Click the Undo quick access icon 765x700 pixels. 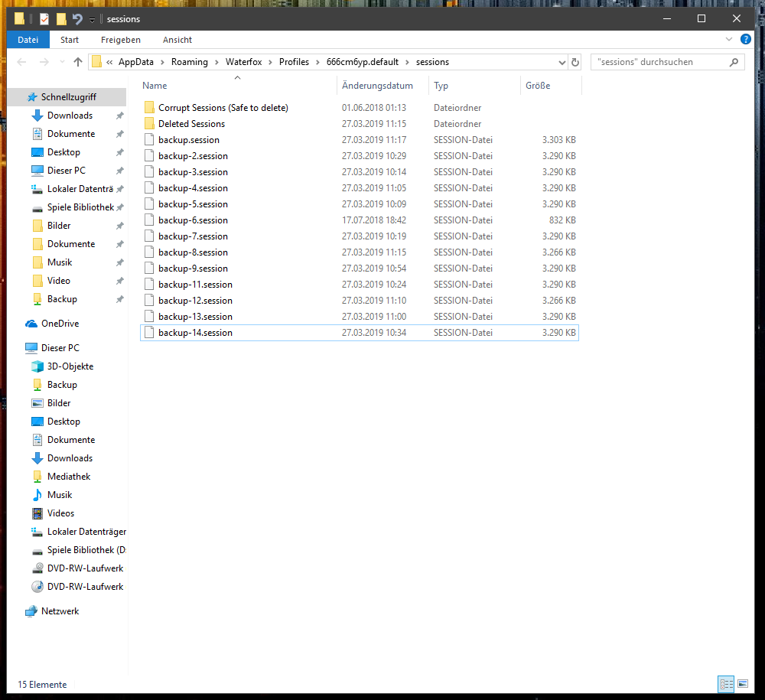click(x=77, y=19)
